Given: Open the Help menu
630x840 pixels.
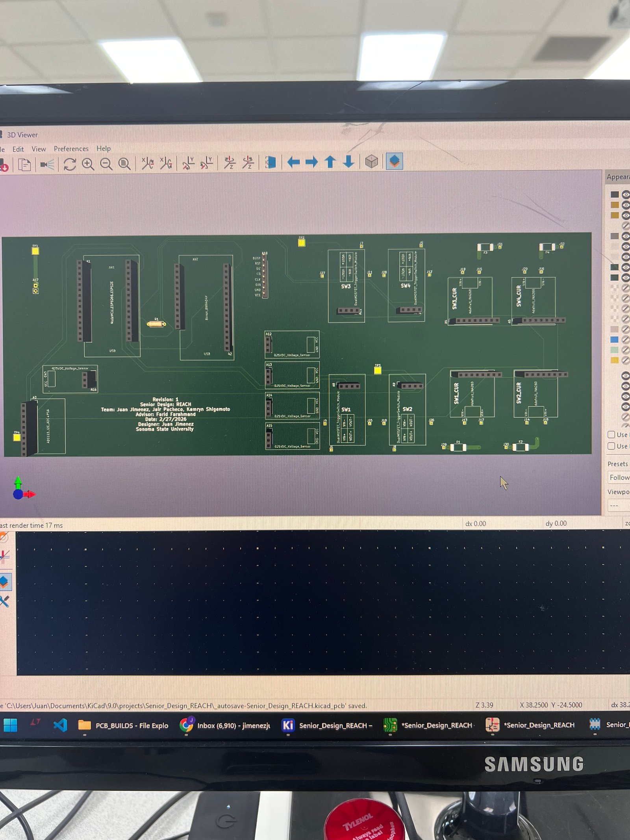Looking at the screenshot, I should [x=104, y=148].
